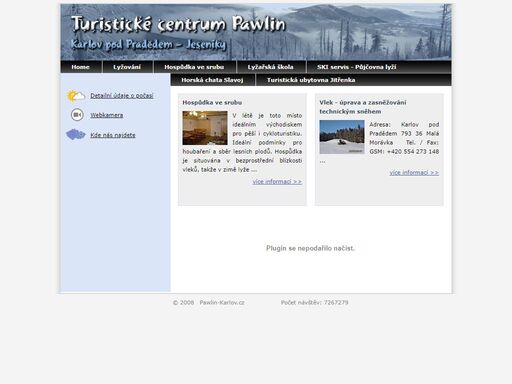The width and height of the screenshot is (512, 384).
Task: Click the webcam camera icon
Action: coord(77,115)
